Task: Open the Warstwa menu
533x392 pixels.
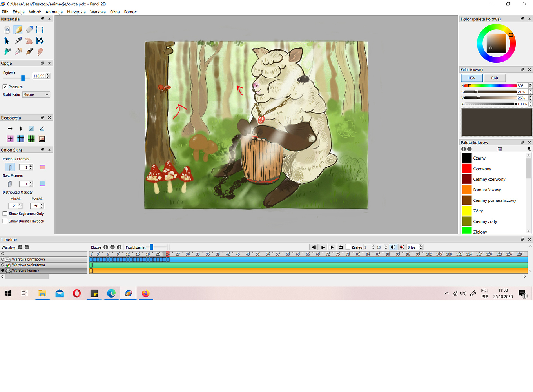Action: (x=98, y=12)
